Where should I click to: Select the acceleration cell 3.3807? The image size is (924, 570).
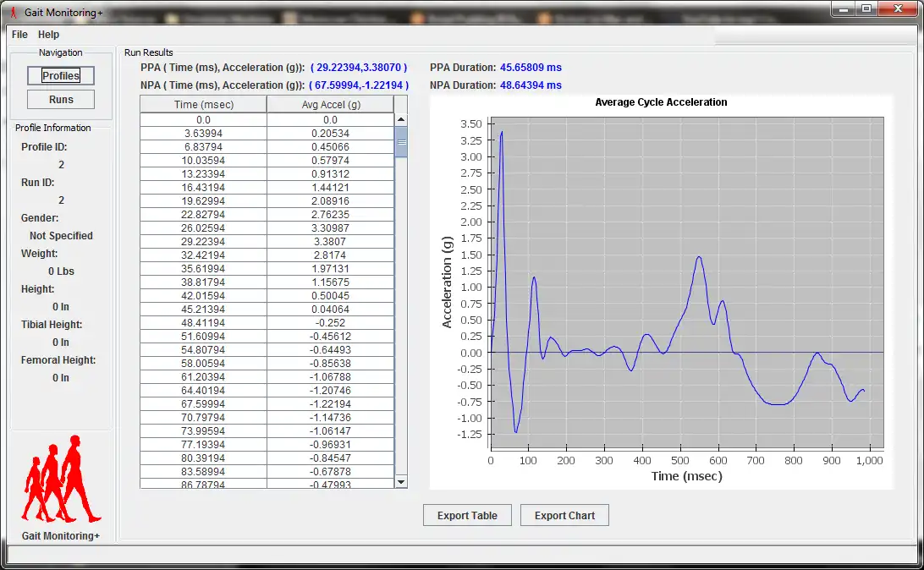pos(331,242)
